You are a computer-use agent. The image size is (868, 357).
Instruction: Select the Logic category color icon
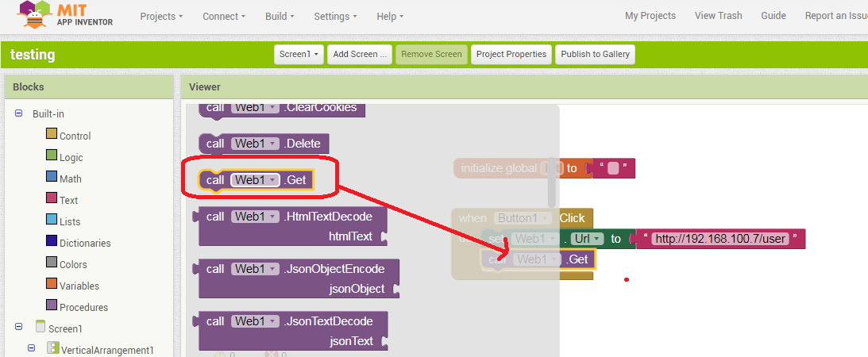coord(52,155)
